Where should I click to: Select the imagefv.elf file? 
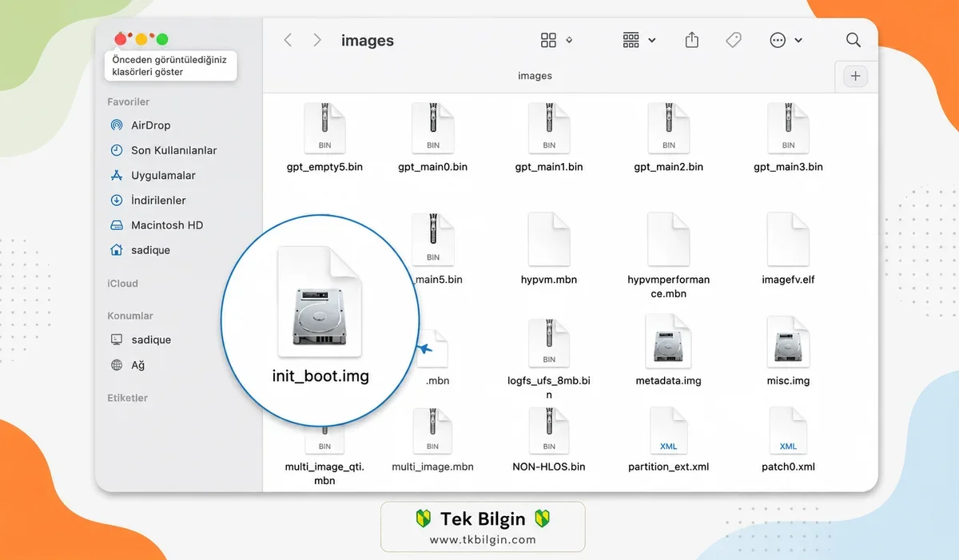tap(788, 250)
